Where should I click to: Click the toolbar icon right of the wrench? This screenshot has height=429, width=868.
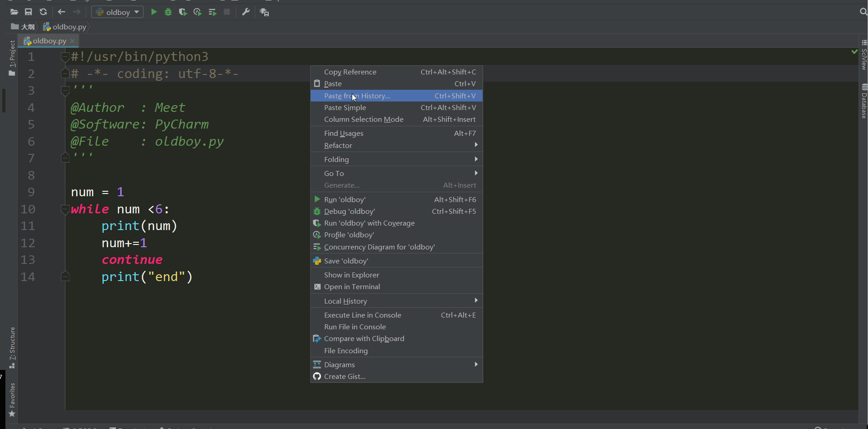pos(264,12)
